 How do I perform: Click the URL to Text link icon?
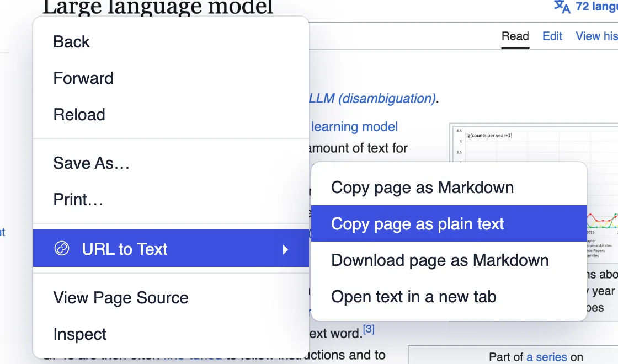(62, 249)
